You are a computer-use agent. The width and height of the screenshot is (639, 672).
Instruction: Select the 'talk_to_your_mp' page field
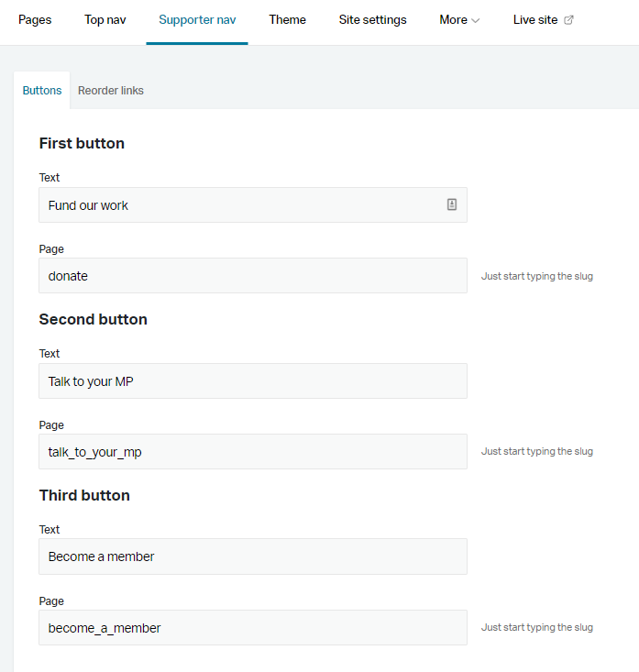[x=252, y=452]
